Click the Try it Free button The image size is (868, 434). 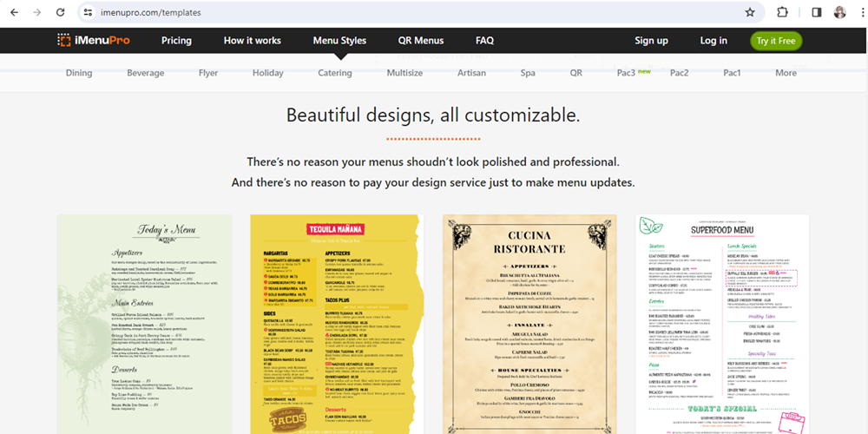point(776,41)
